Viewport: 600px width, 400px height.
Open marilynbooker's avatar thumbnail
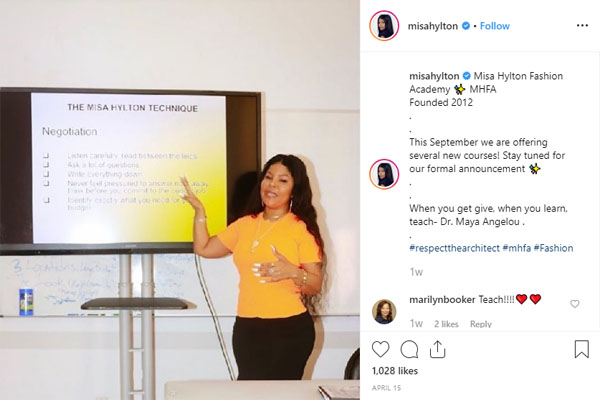(384, 312)
